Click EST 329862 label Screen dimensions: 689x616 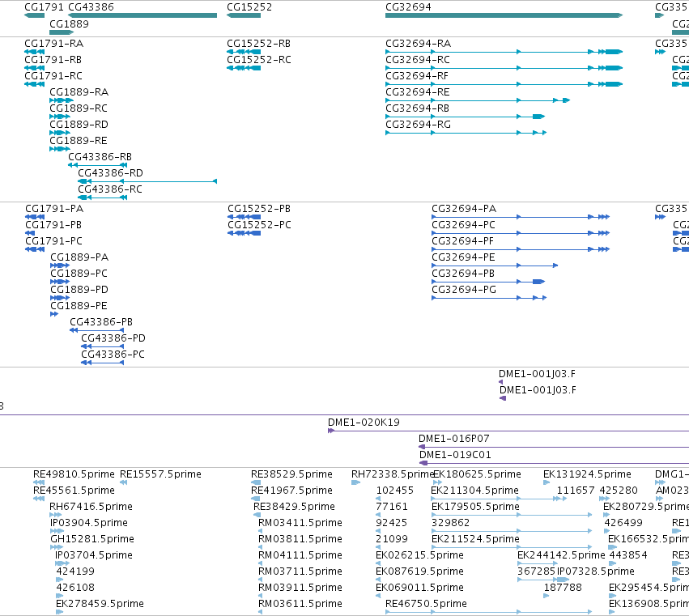pyautogui.click(x=451, y=523)
